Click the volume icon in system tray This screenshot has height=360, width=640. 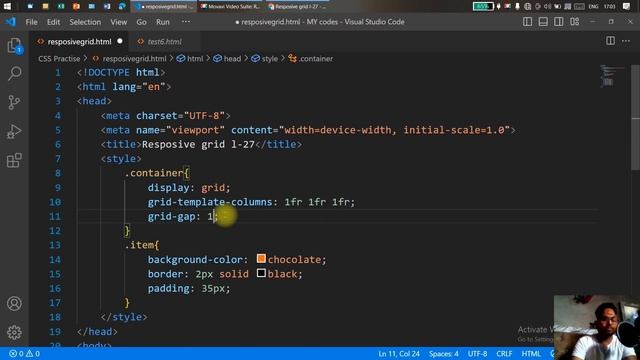548,6
